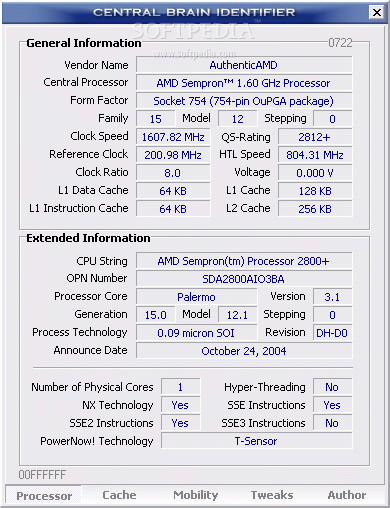Screen dimensions: 390x508
Task: Click the L1 Cache value 128 KB
Action: pyautogui.click(x=315, y=191)
